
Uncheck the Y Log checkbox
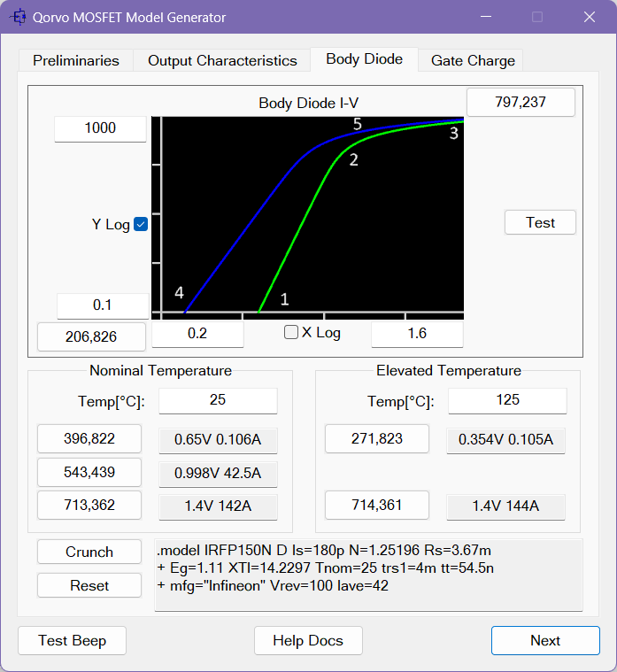point(141,224)
